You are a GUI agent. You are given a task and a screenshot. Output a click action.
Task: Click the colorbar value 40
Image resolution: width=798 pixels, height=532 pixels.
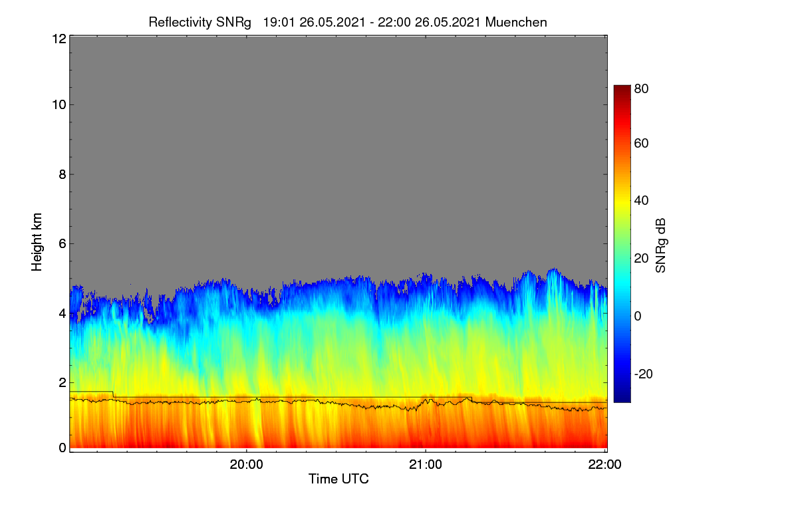(642, 200)
